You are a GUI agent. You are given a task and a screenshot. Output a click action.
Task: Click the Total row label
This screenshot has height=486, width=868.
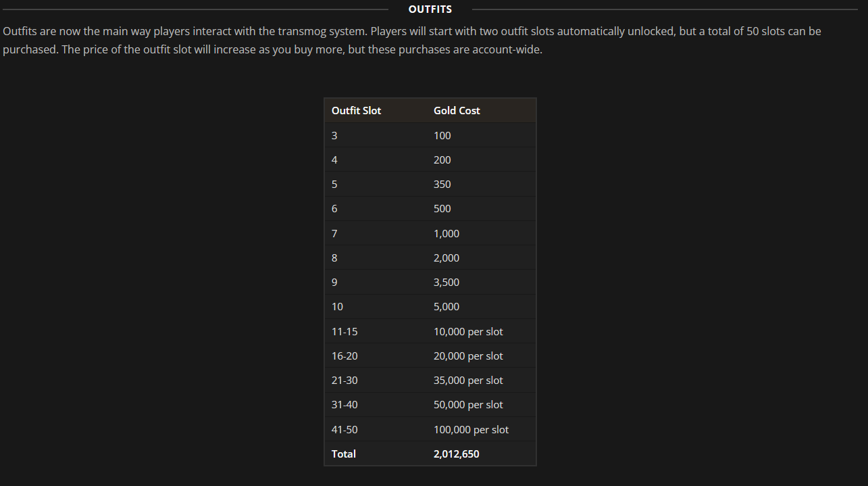tap(344, 454)
